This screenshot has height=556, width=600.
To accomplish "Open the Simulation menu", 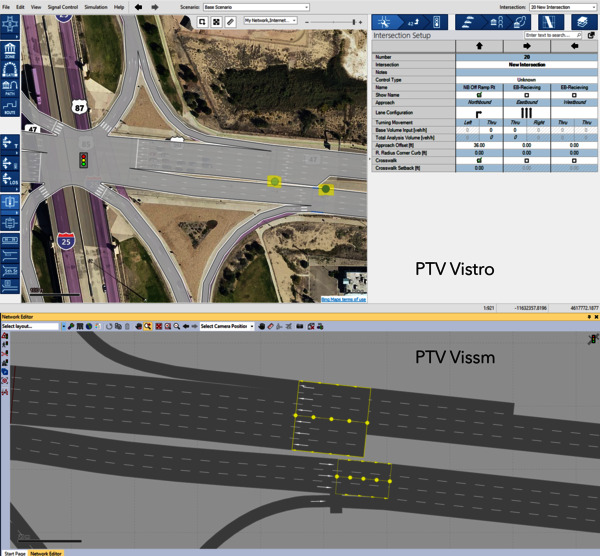I will [x=96, y=7].
